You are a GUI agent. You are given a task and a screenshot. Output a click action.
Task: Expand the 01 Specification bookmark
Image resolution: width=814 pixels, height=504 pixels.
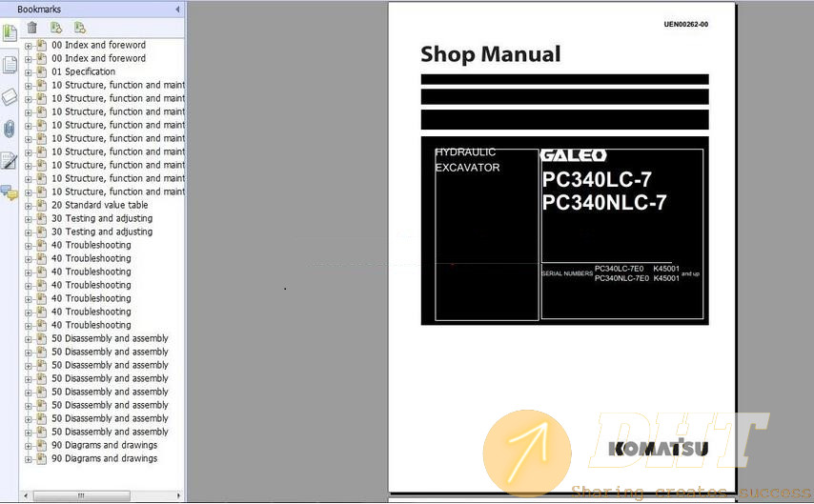[x=28, y=72]
